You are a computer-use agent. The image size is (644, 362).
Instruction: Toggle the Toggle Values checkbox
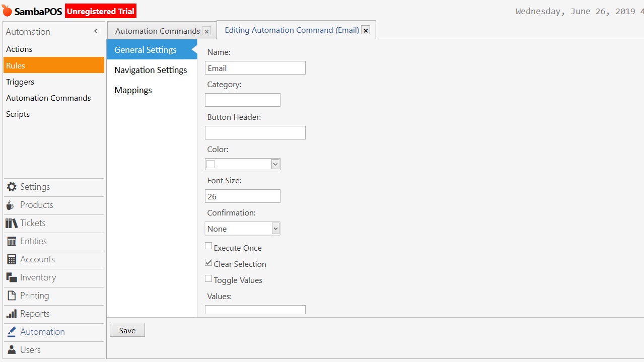[x=208, y=278]
